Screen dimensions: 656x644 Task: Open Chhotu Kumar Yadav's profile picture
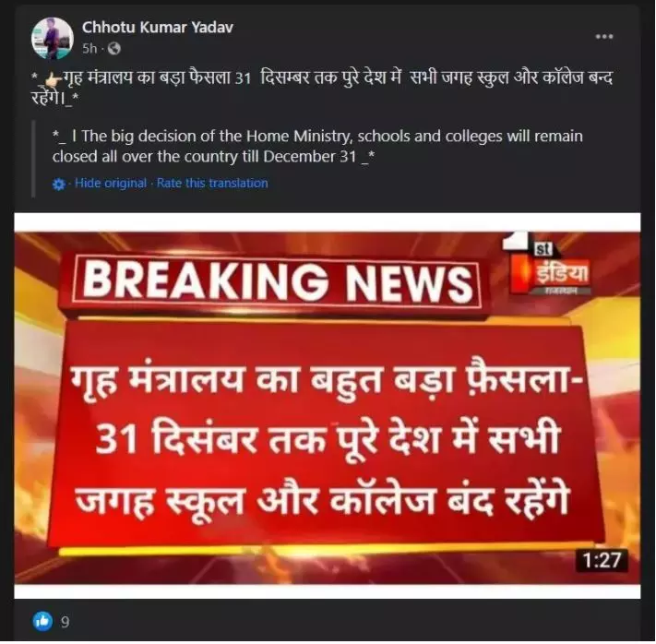click(53, 38)
